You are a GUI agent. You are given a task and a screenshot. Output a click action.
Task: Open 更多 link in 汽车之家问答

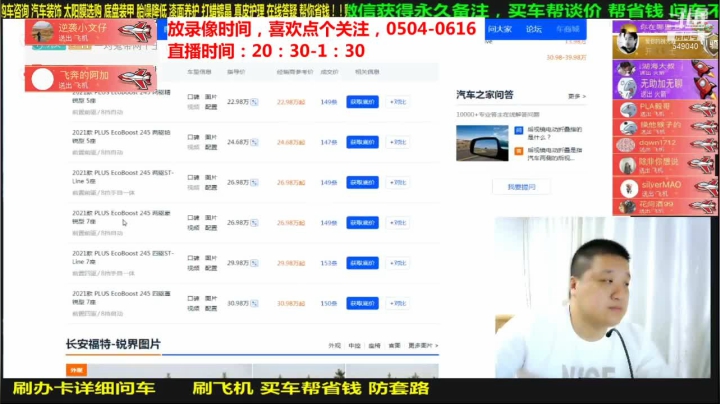click(x=577, y=96)
